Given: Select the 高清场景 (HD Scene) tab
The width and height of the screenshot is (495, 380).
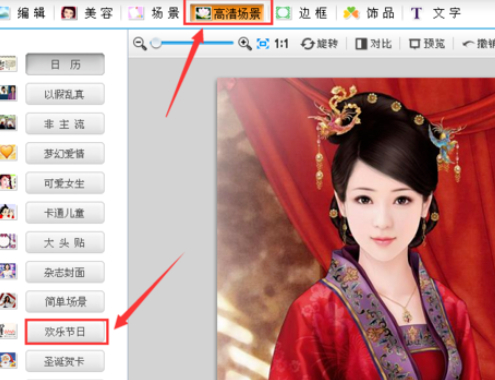Looking at the screenshot, I should pos(228,13).
